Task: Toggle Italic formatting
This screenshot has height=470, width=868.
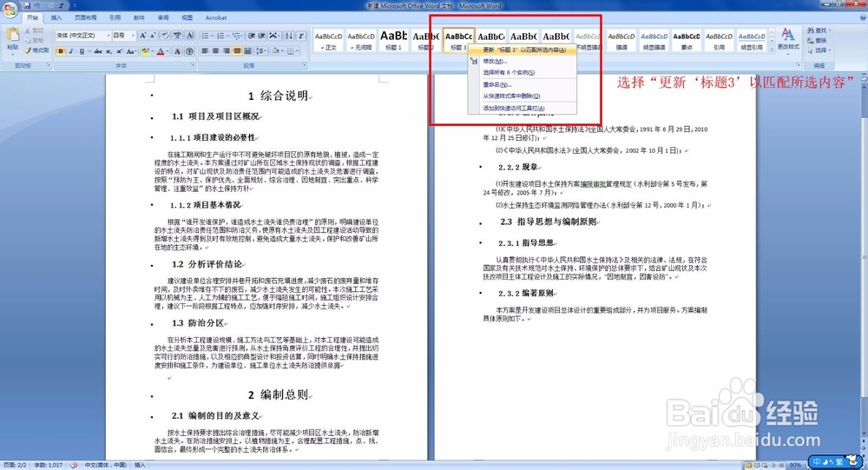Action: (71, 51)
